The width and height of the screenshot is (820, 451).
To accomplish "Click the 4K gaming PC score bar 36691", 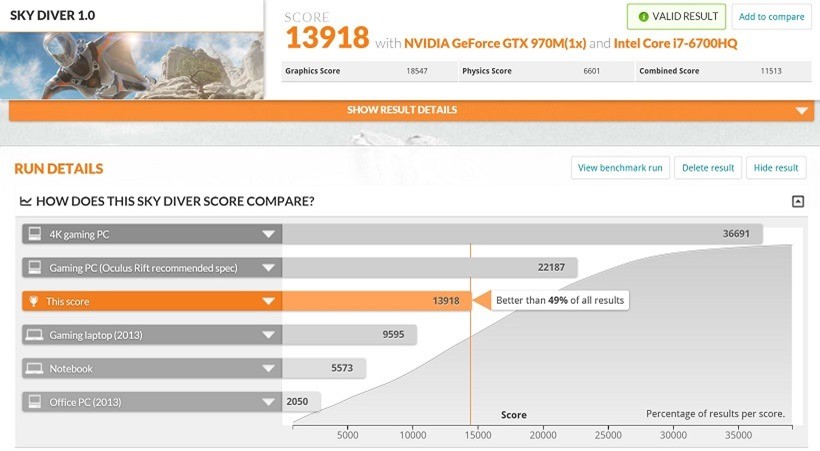I will 522,234.
